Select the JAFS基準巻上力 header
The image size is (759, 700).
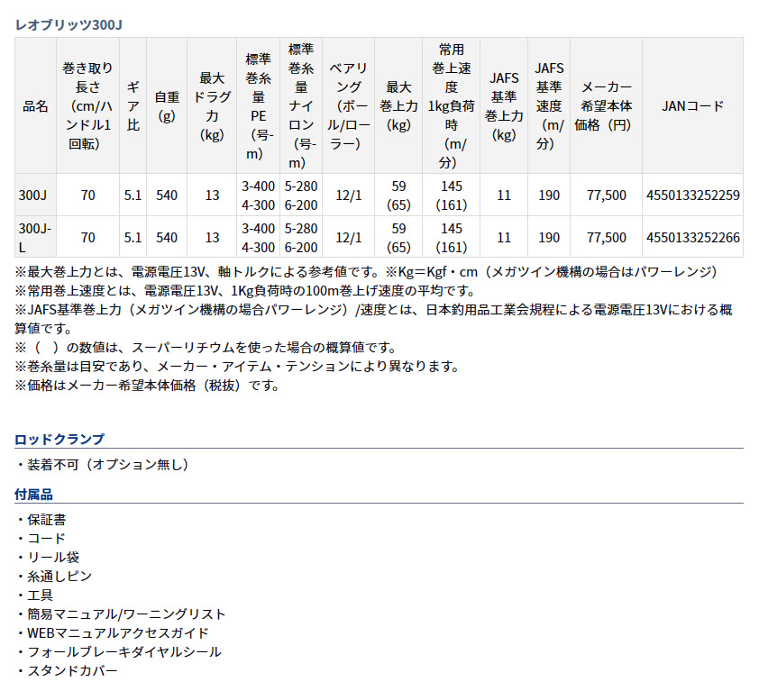[504, 106]
